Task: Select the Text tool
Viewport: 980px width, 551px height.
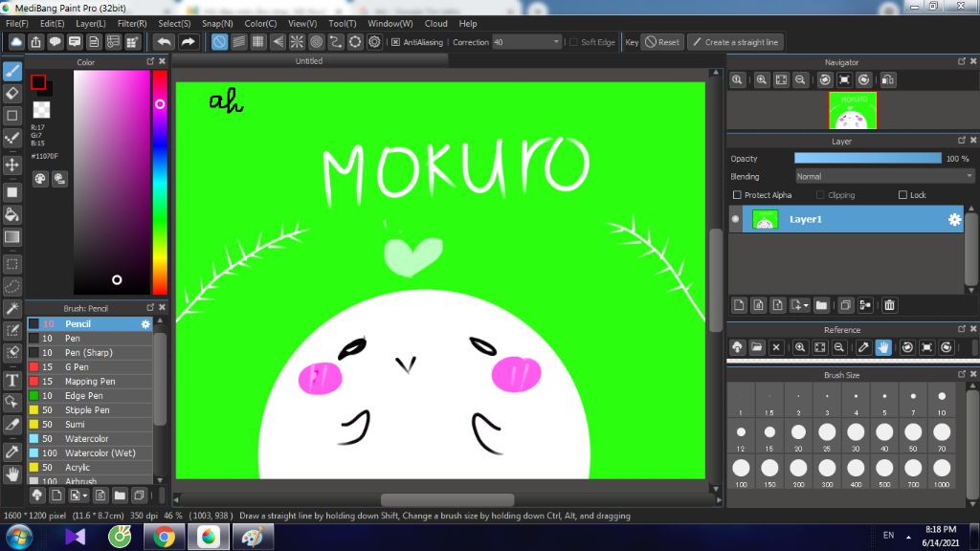Action: pyautogui.click(x=11, y=380)
